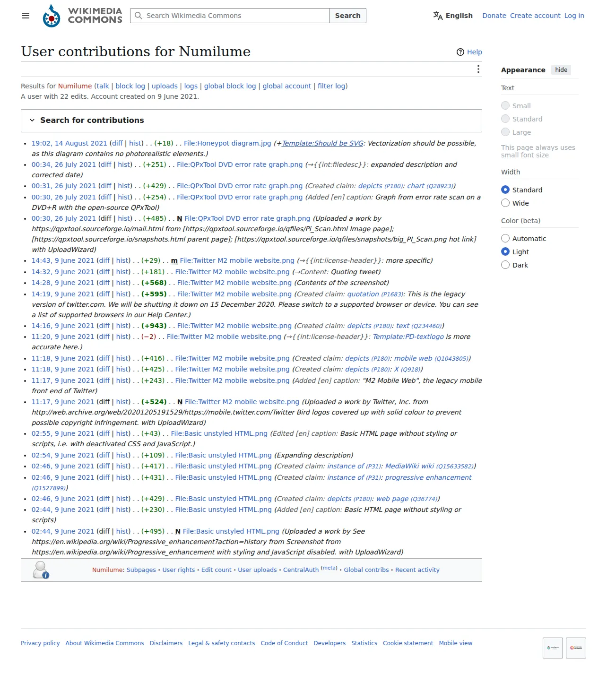Open the global account link

point(287,86)
